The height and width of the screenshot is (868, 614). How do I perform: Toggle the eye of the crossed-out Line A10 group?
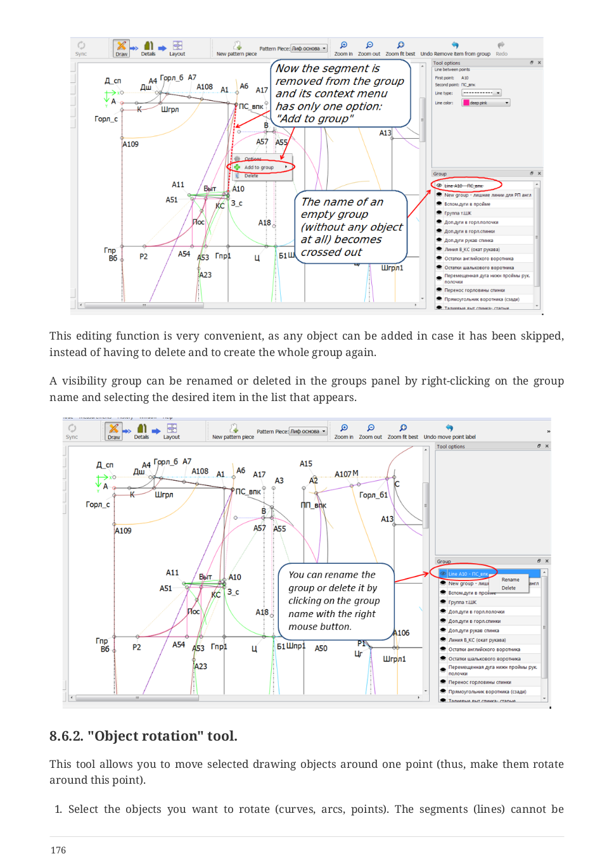point(439,186)
